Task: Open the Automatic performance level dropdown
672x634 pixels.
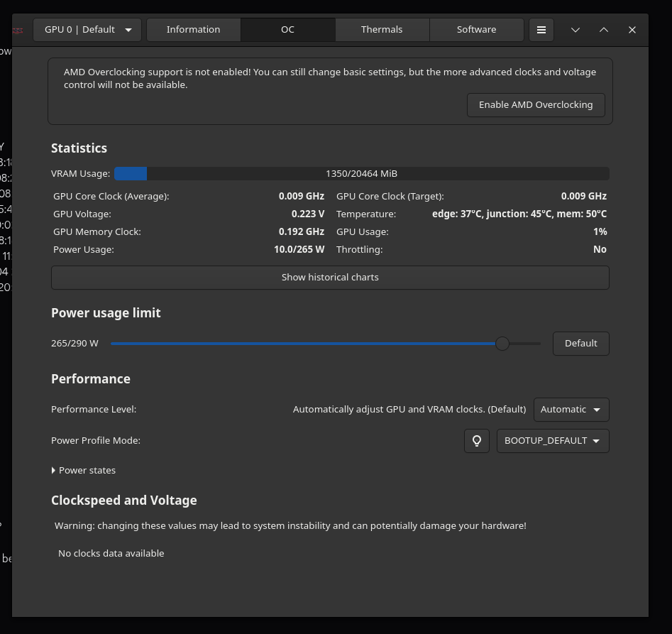Action: (571, 410)
